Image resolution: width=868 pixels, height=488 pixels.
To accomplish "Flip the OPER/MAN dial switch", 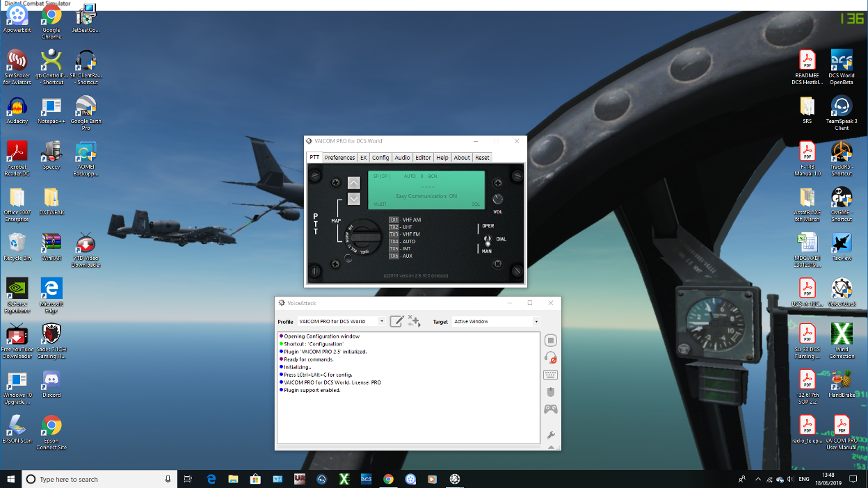I will click(x=488, y=239).
